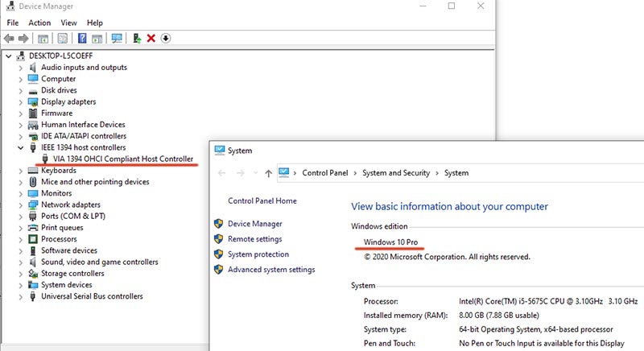Select the Universal Serial Bus controllers icon

click(33, 296)
